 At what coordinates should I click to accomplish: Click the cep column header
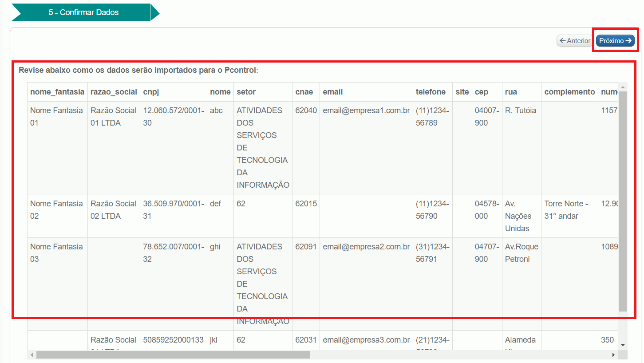click(487, 92)
